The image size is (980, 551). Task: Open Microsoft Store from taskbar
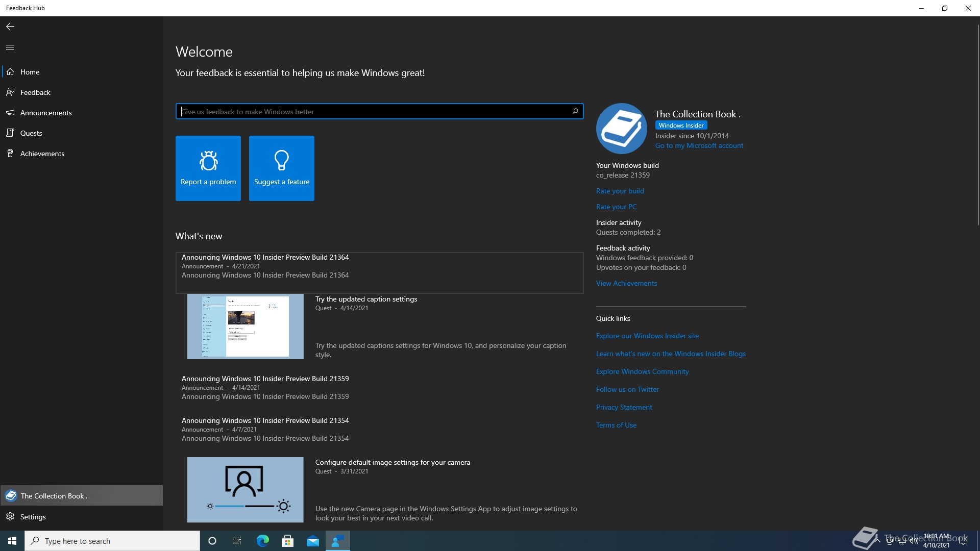click(x=287, y=541)
